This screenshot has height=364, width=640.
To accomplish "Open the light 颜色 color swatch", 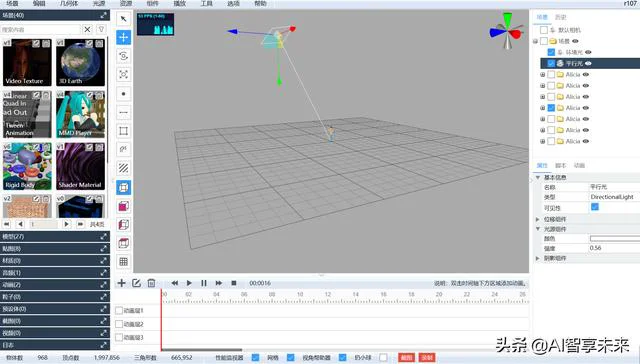I will (615, 238).
